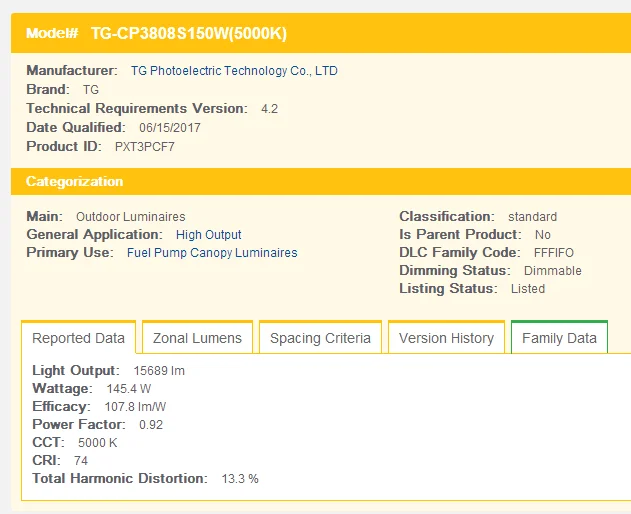The width and height of the screenshot is (631, 514).
Task: Click the model number TG-CP3808S150W(5000K) heading
Action: (x=189, y=33)
